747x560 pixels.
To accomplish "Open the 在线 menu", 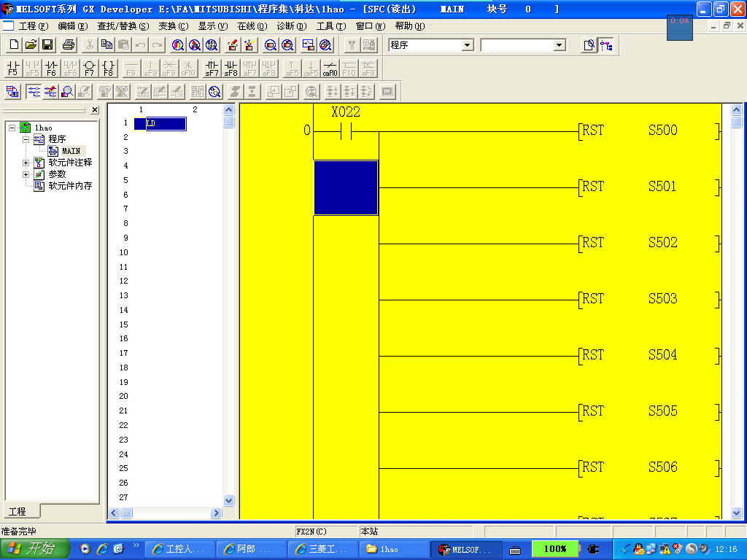I will (252, 26).
